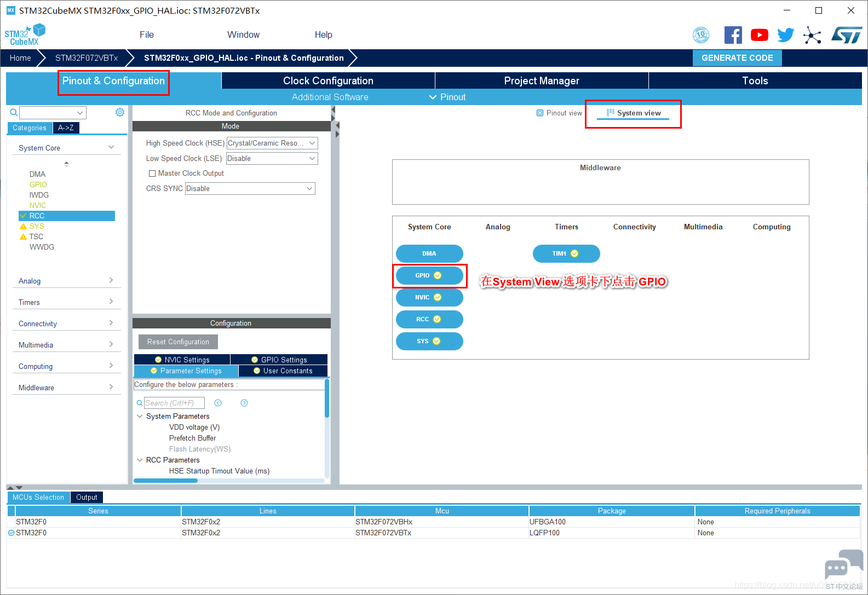
Task: Collapse the System Parameters tree node
Action: [140, 416]
